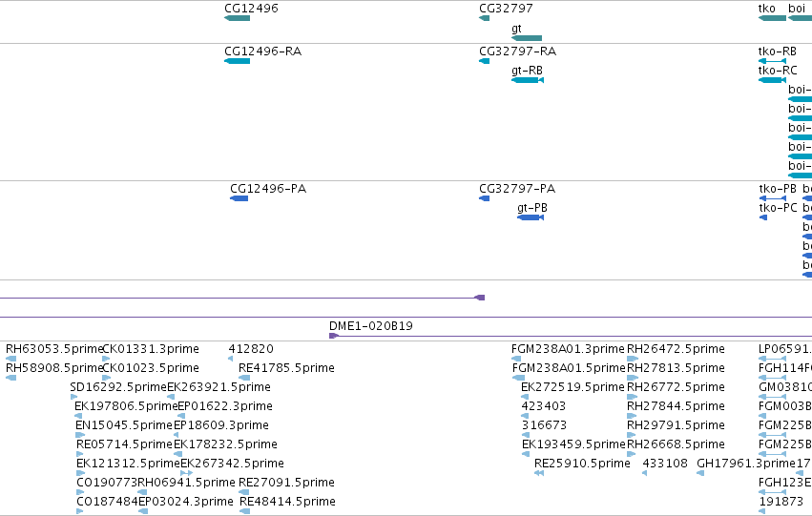
Task: Click the CG12496-RA transcript label
Action: (263, 52)
